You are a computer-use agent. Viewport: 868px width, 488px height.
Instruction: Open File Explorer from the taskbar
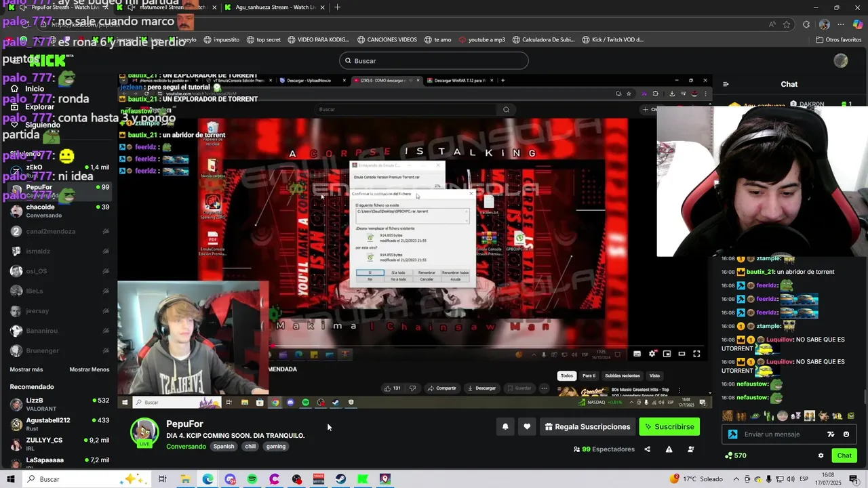185,479
